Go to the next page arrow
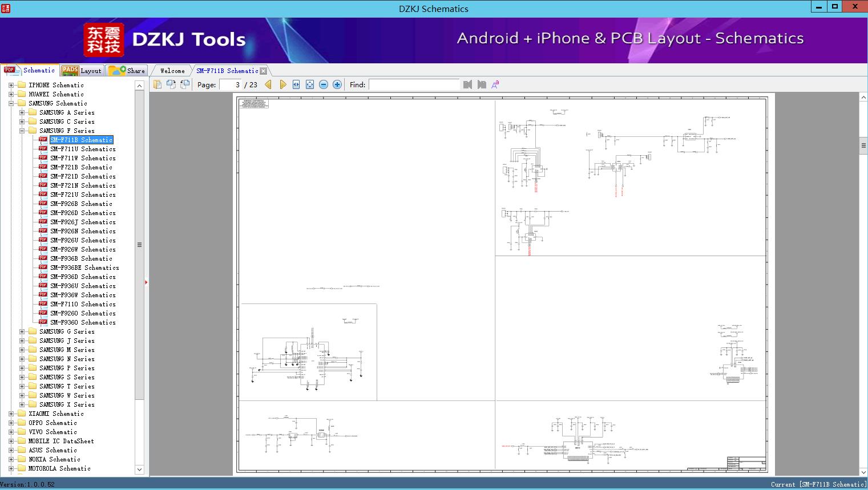Screen dimensions: 868x490 click(283, 84)
